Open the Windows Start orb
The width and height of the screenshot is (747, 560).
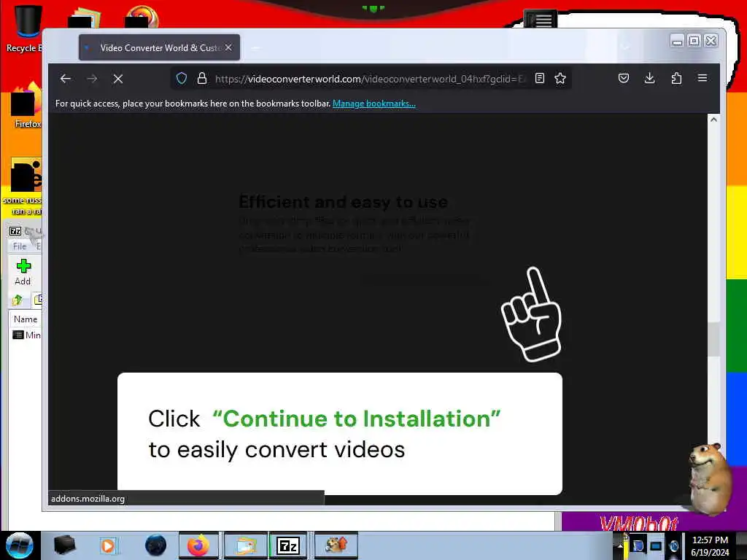click(20, 545)
